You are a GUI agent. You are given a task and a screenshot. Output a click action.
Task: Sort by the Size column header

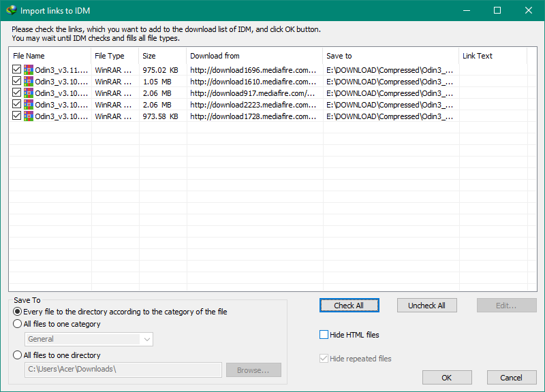[x=162, y=56]
